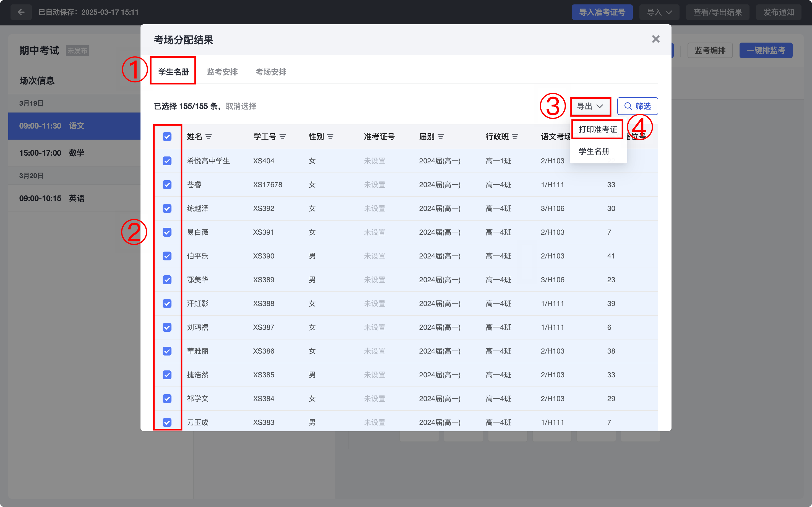
Task: Uncheck the row for 莘雅丽
Action: pos(167,351)
